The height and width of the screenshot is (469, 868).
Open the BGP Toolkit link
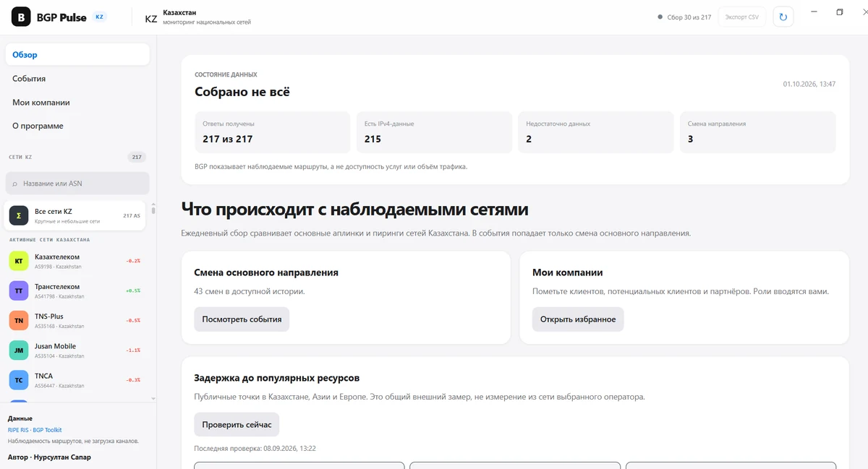point(48,430)
